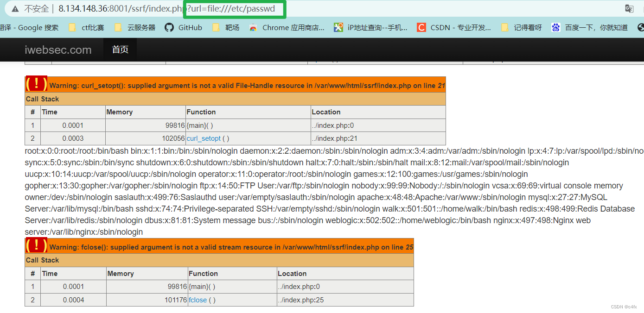Viewport: 644px width, 313px height.
Task: Click the curl_setopt function link
Action: [204, 138]
